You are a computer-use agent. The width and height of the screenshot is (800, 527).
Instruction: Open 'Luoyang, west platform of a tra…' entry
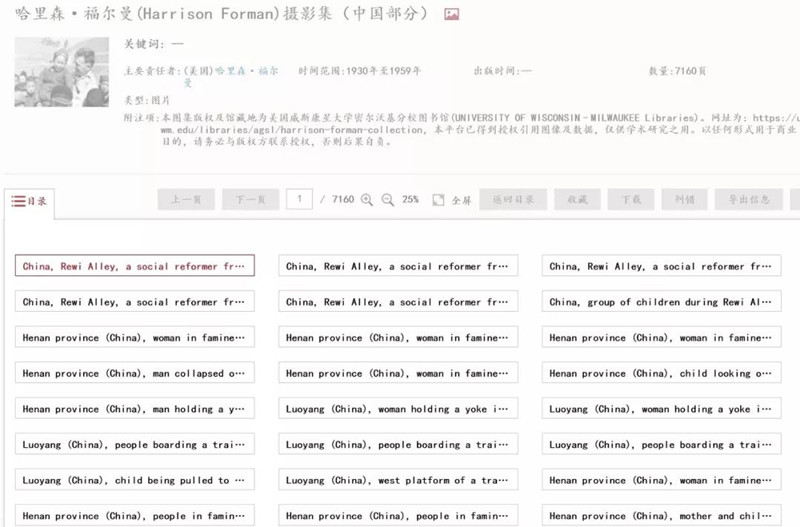398,480
